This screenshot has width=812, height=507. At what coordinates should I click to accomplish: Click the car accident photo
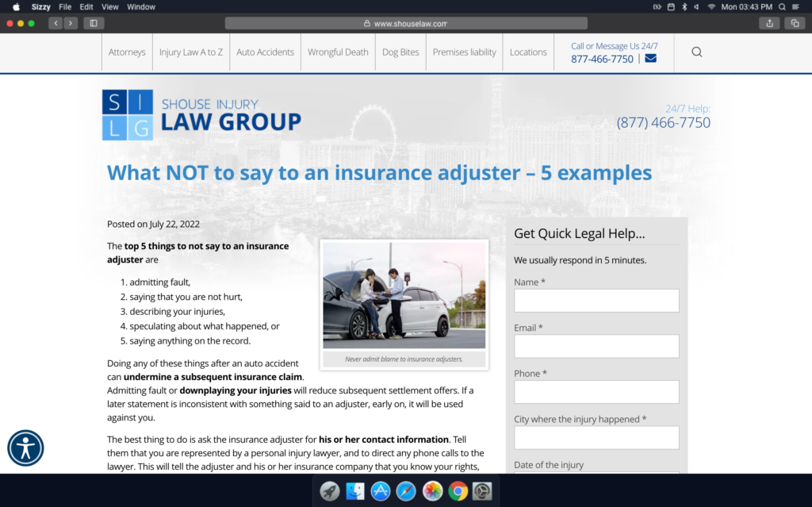click(x=404, y=294)
